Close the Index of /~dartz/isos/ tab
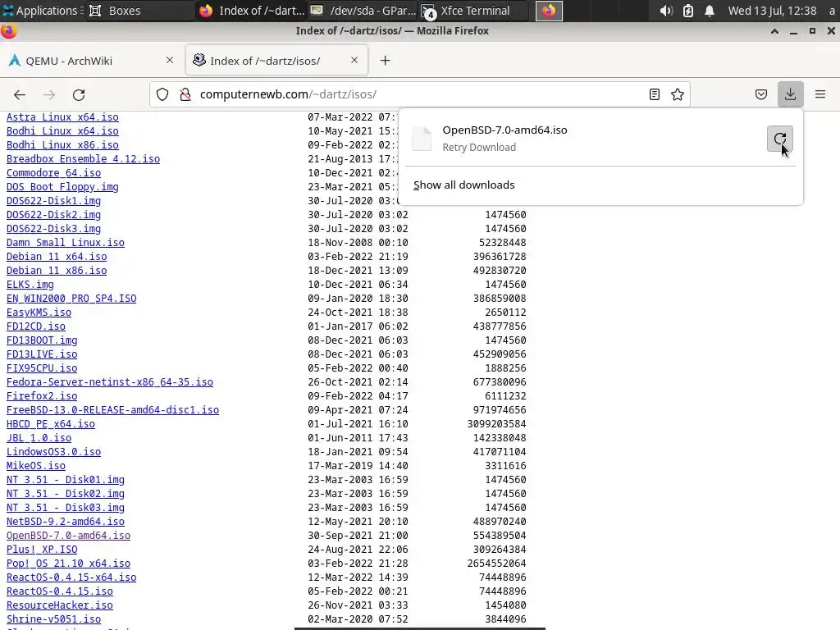The height and width of the screenshot is (630, 840). pyautogui.click(x=354, y=60)
